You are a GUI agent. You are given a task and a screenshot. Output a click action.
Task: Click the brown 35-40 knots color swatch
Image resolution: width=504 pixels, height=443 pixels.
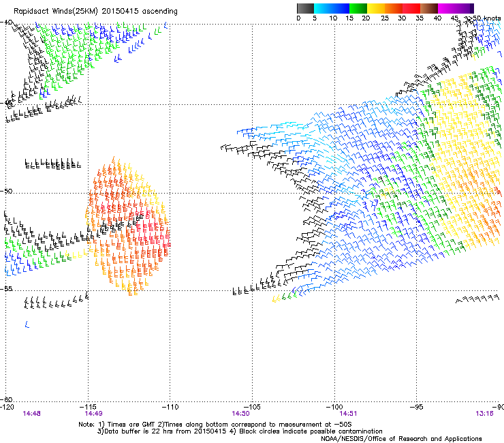click(429, 8)
